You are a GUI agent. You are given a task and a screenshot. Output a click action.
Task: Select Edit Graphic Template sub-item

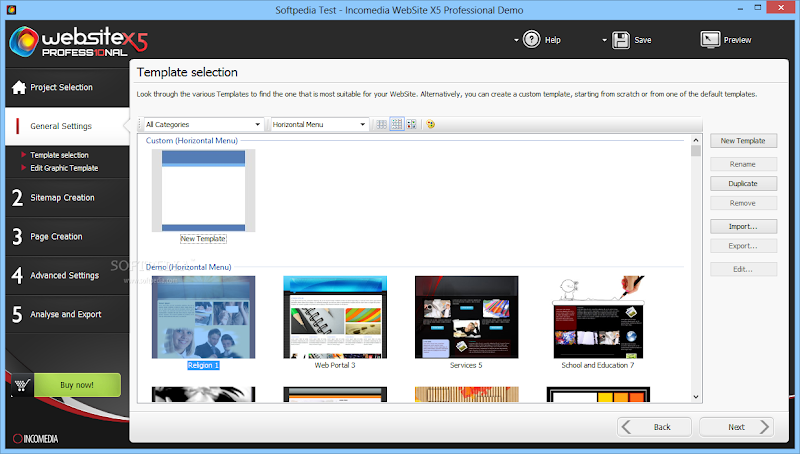coord(64,168)
